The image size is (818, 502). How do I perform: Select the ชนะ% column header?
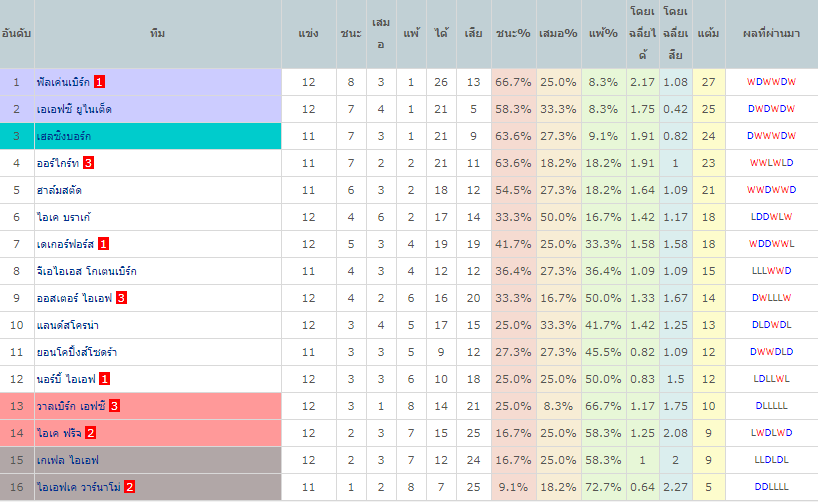coord(513,34)
